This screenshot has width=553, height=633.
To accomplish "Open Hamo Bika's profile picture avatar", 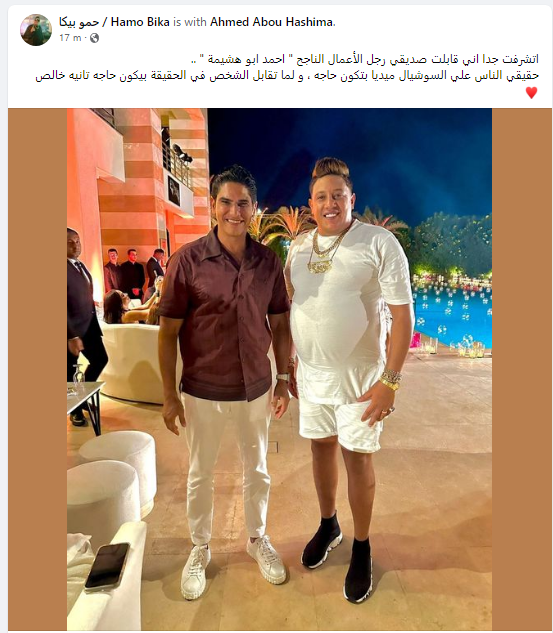I will point(36,29).
